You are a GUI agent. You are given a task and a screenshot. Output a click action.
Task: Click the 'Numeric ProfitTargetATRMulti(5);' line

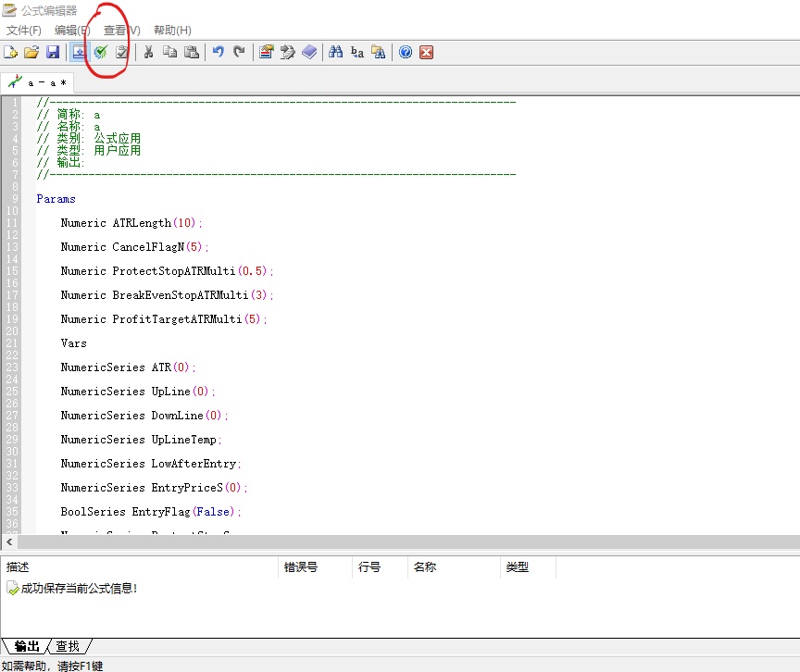pos(164,318)
